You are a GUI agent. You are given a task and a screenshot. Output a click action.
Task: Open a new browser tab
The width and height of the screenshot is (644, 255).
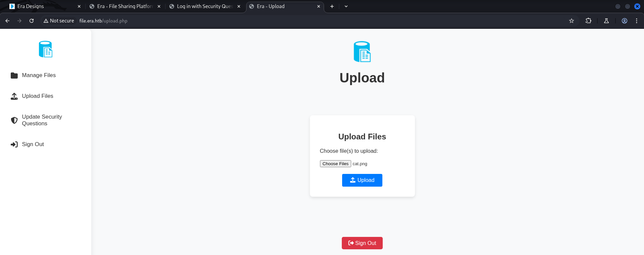[x=332, y=6]
